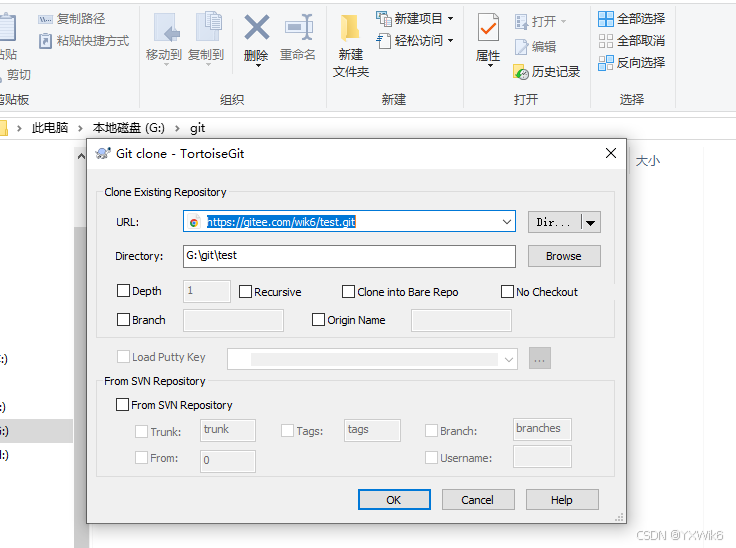
Task: Click the History icon in ribbon
Action: point(521,72)
